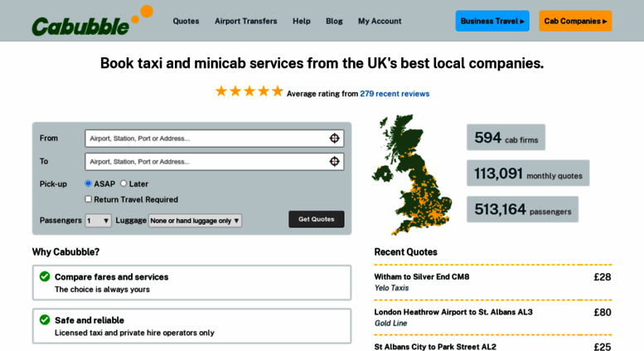The width and height of the screenshot is (644, 351).
Task: Click the UK coverage map
Action: pos(412,175)
